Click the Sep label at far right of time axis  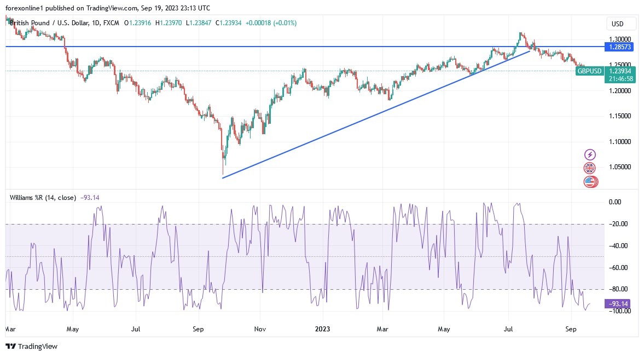571,330
